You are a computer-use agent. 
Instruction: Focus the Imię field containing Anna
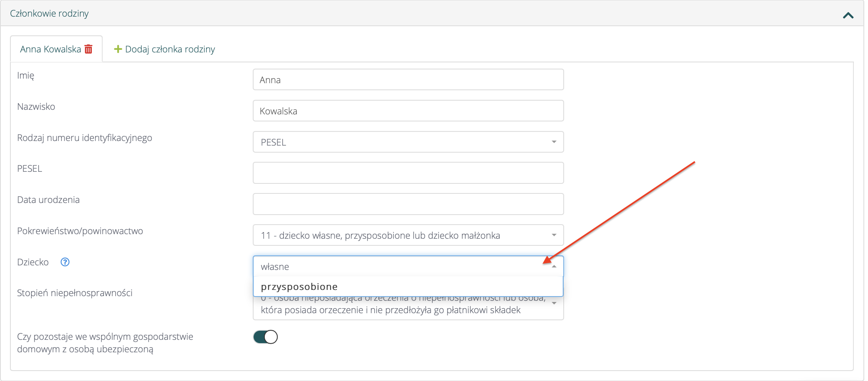tap(408, 80)
